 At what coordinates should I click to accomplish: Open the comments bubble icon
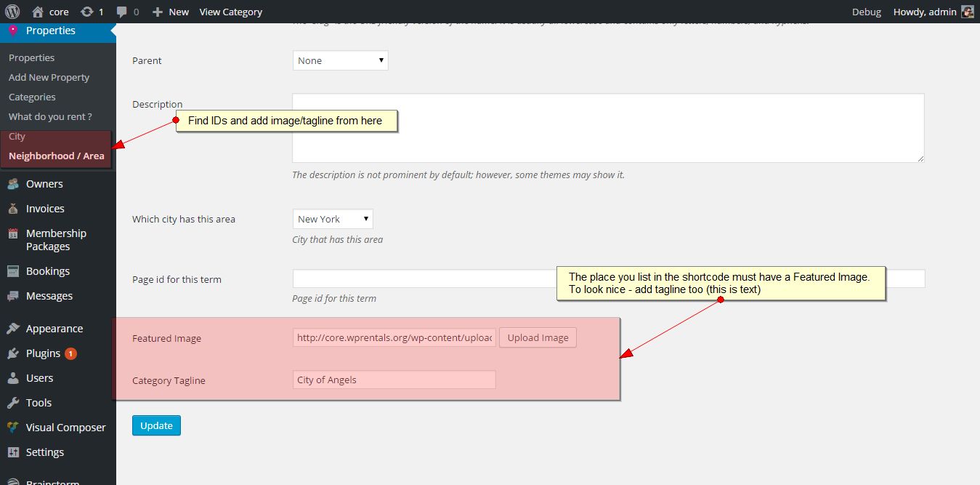[x=121, y=12]
